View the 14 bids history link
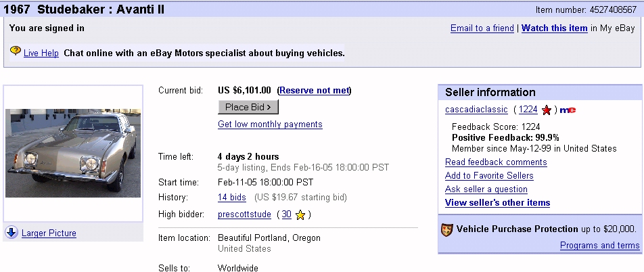The width and height of the screenshot is (644, 272). 232,197
